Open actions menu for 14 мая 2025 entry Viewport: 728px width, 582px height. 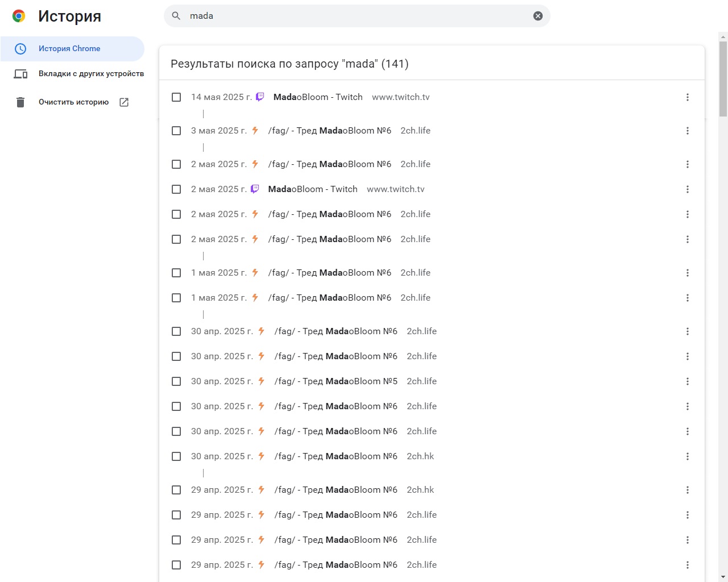tap(688, 97)
